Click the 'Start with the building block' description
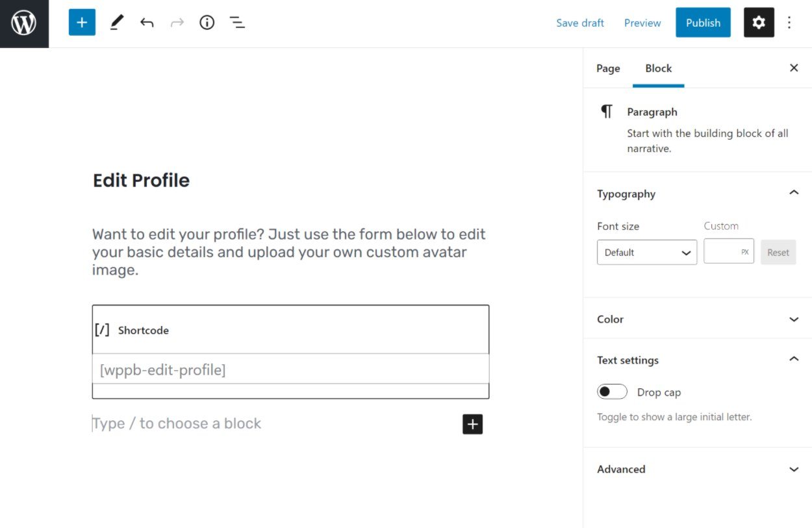Viewport: 812px width, 528px height. point(707,140)
